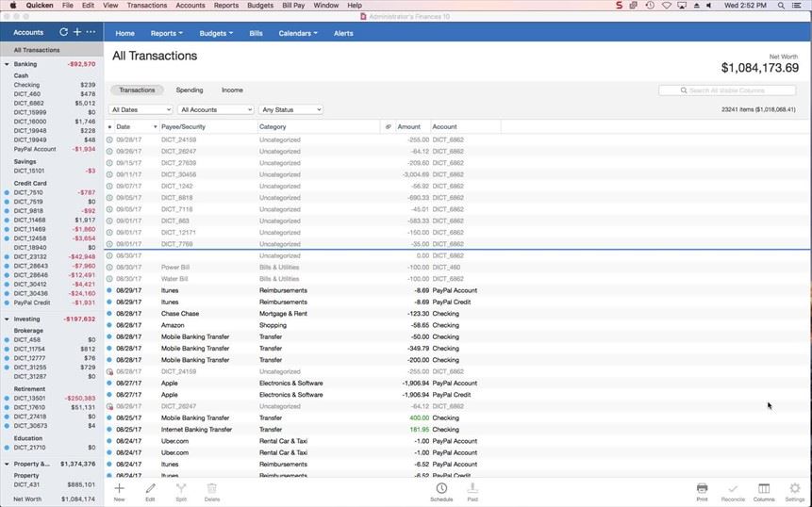The width and height of the screenshot is (812, 507).
Task: Click the add account plus icon
Action: click(x=77, y=32)
